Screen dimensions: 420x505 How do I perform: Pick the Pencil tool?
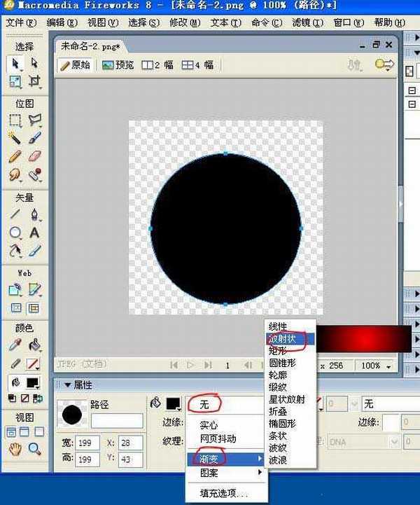tap(15, 156)
